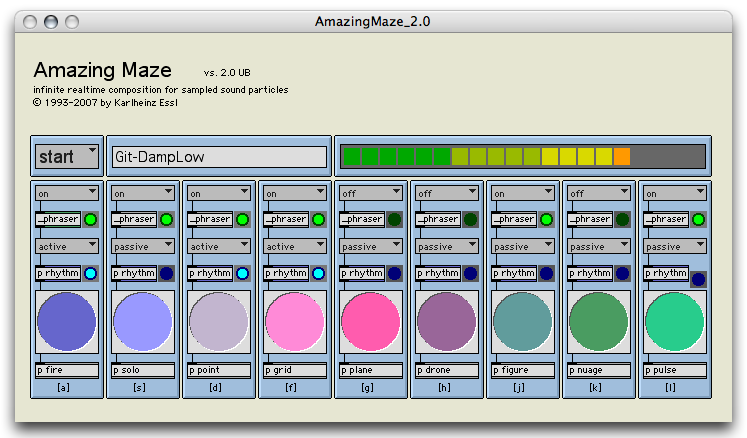Open the passive mode dropdown in plane channel
Screen dimensions: 747x438
[371, 246]
